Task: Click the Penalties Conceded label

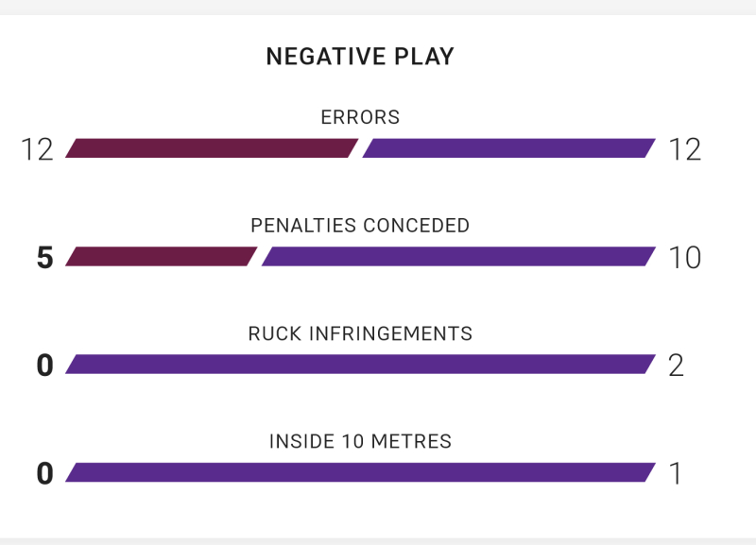Action: (360, 226)
